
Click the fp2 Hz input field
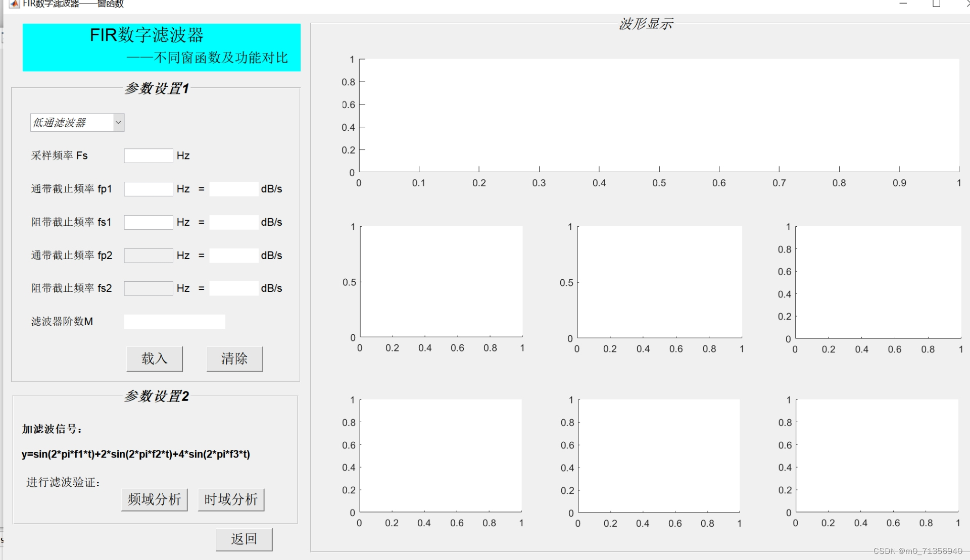click(149, 256)
